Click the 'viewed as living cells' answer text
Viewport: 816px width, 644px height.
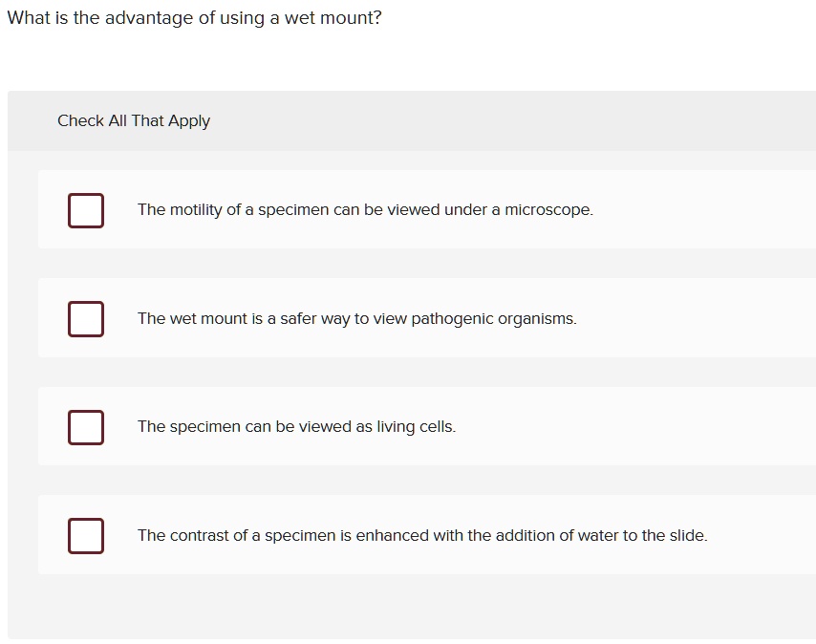click(296, 427)
